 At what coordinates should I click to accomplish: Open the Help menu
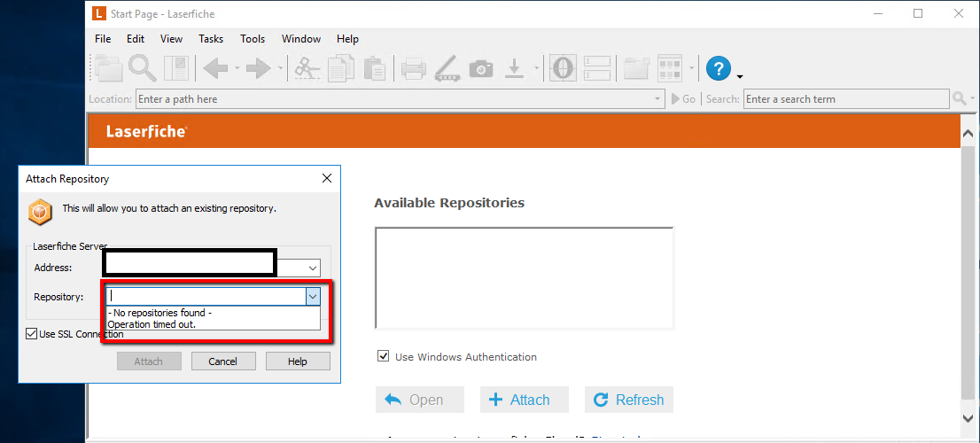pyautogui.click(x=347, y=39)
